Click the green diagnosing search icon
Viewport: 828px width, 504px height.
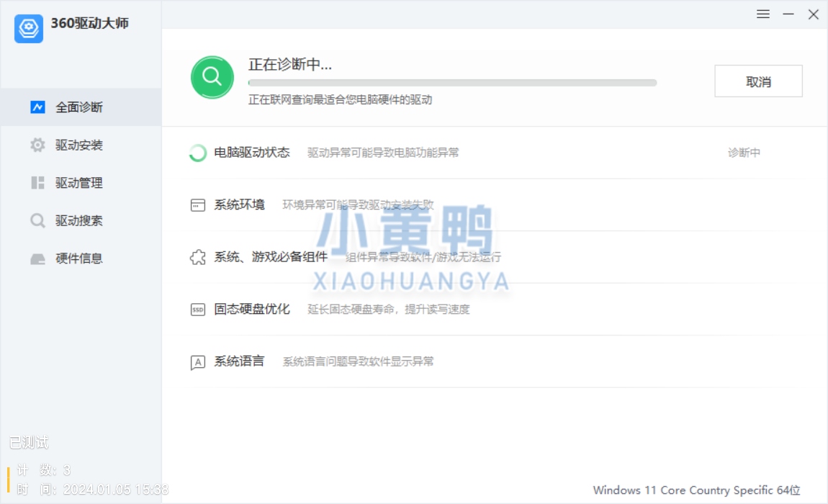[x=212, y=77]
